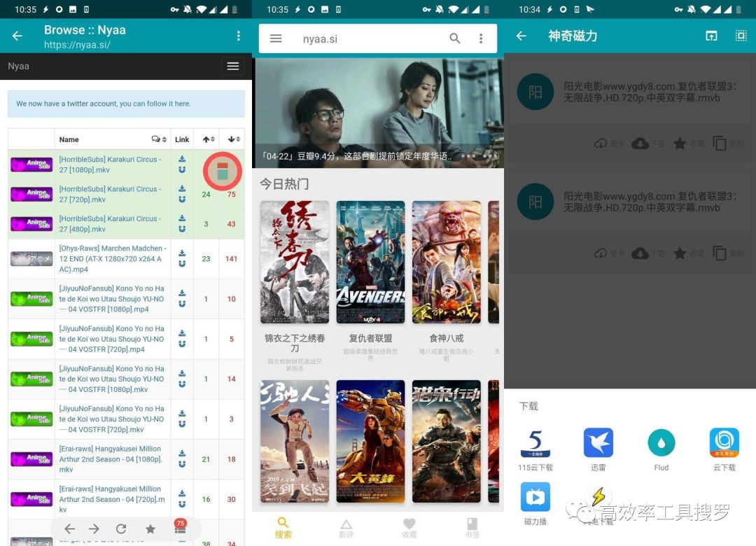756x546 pixels.
Task: Download torrent file for Marchen Madchen 12 END
Action: coord(182,253)
